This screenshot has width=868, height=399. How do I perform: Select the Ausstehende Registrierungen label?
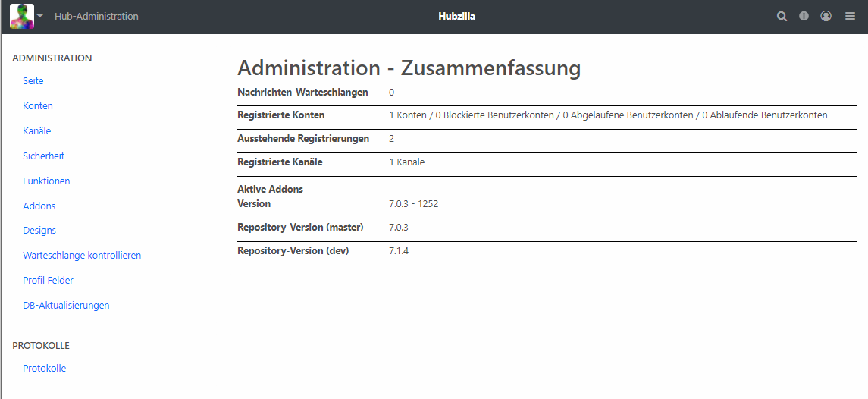[x=303, y=138]
